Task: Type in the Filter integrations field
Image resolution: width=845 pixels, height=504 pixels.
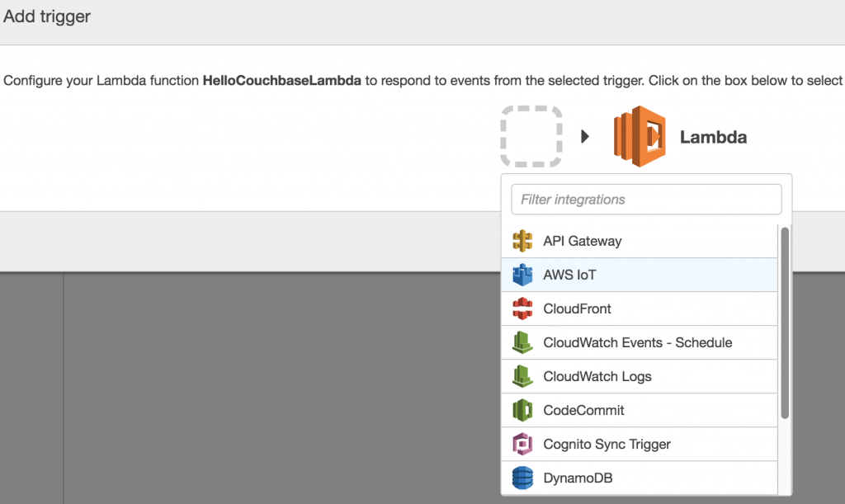Action: point(646,200)
